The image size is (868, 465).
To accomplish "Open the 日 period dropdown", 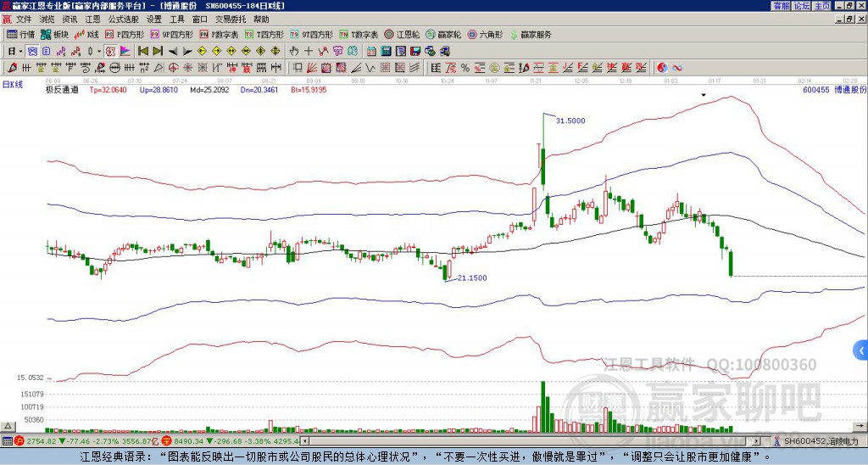I will tap(15, 51).
